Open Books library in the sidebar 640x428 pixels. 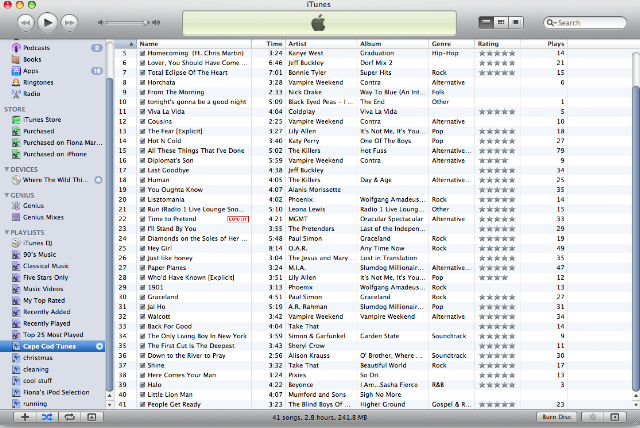pyautogui.click(x=32, y=59)
